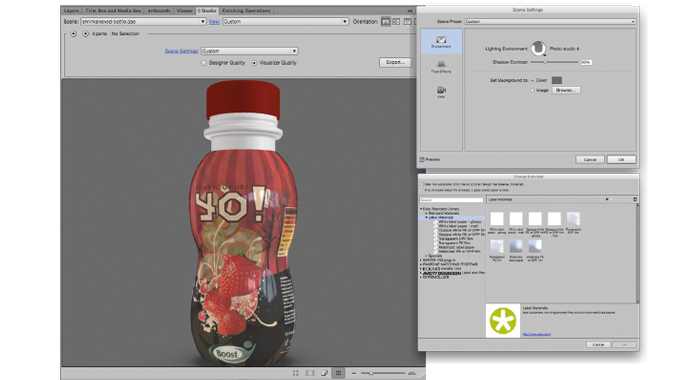Click the rectangle view icon in bottom bar

click(x=310, y=373)
